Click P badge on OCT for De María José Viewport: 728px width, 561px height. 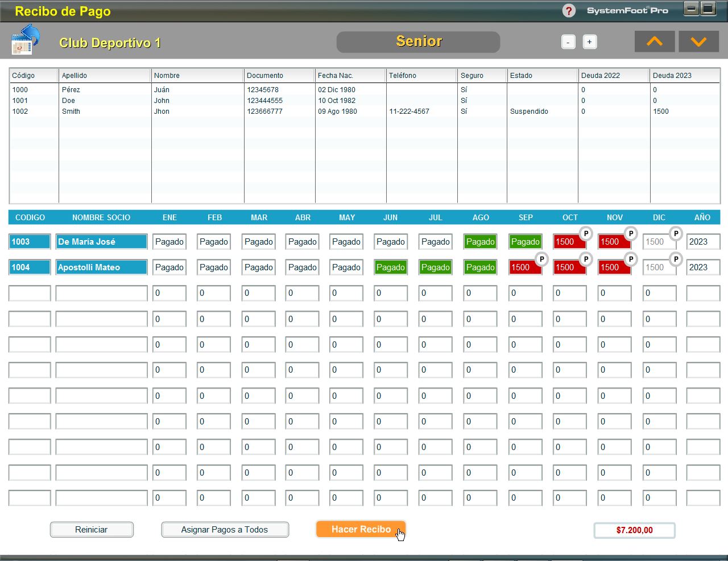[586, 233]
